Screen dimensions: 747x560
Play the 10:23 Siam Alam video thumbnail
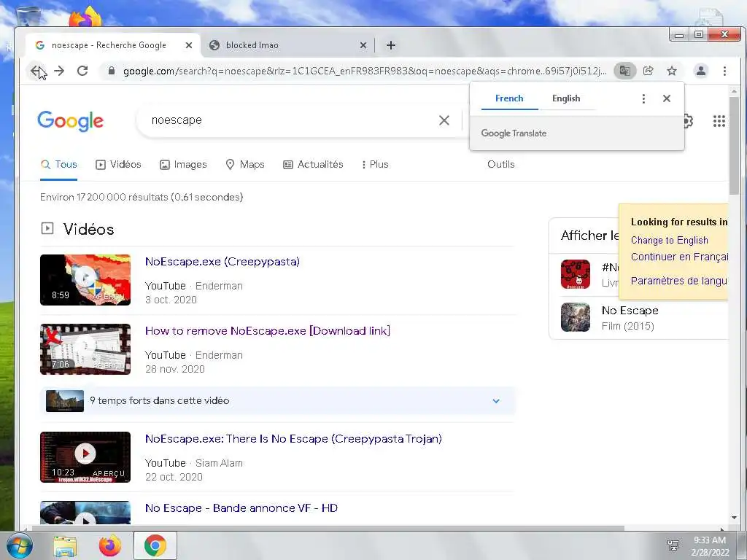(85, 457)
